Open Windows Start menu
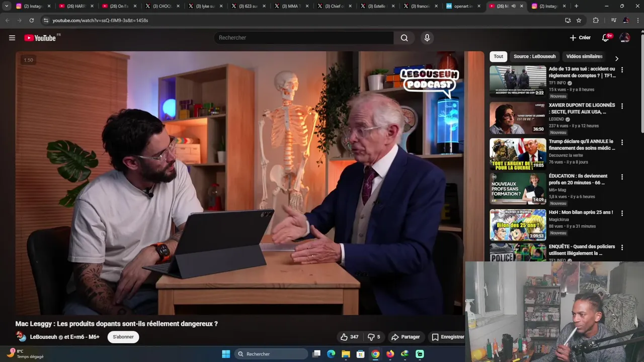The image size is (644, 362). pyautogui.click(x=226, y=354)
